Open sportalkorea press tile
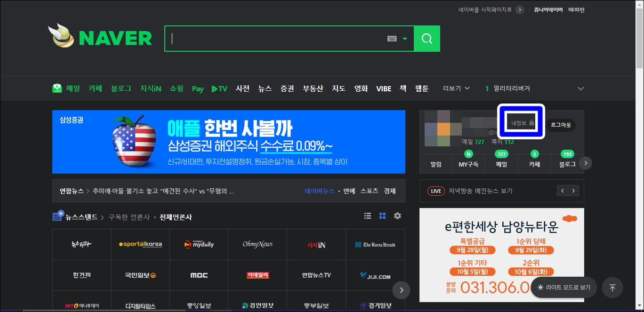644x312 pixels. pyautogui.click(x=140, y=244)
